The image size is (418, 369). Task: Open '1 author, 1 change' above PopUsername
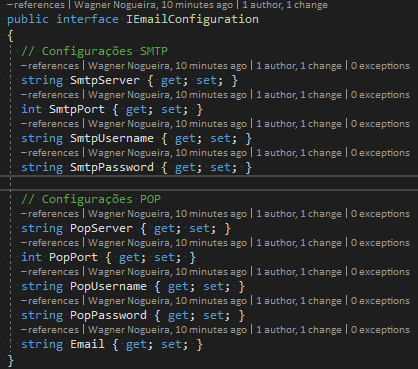[x=299, y=272]
